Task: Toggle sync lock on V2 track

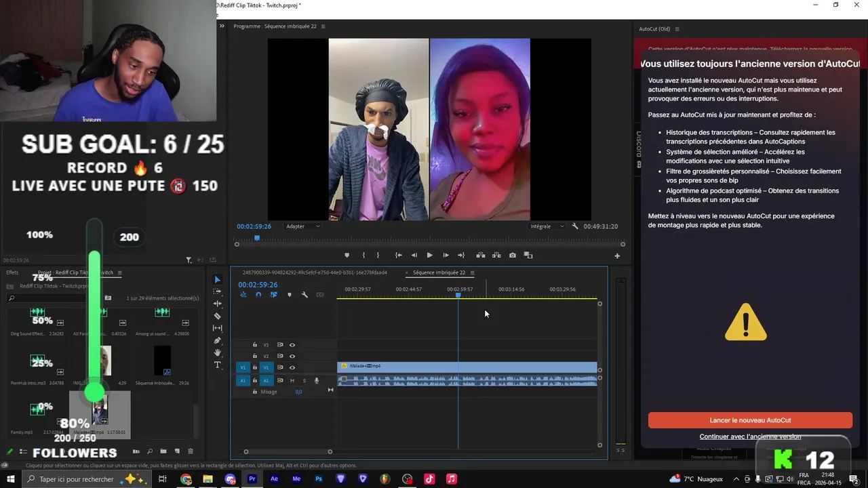Action: click(x=280, y=356)
